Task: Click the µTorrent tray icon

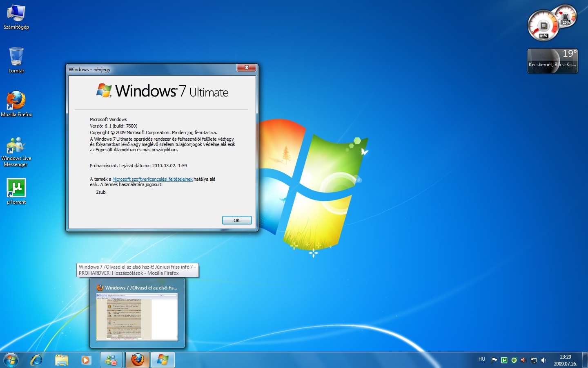Action: point(504,360)
